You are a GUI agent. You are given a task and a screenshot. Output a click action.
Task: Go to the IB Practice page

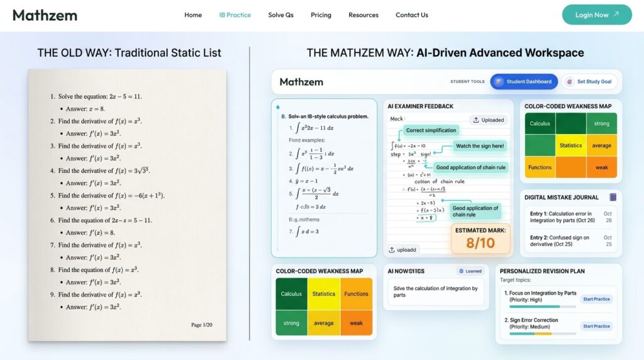[235, 15]
